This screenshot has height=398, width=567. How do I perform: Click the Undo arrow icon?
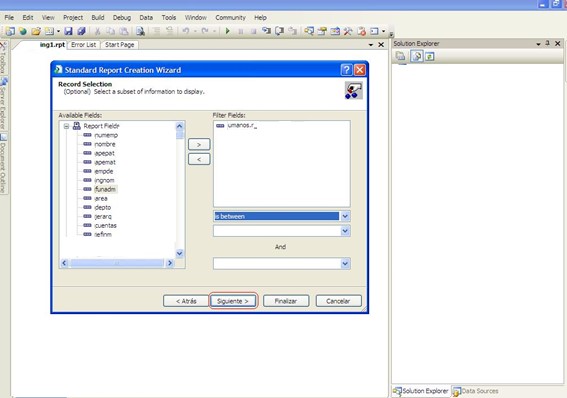186,31
